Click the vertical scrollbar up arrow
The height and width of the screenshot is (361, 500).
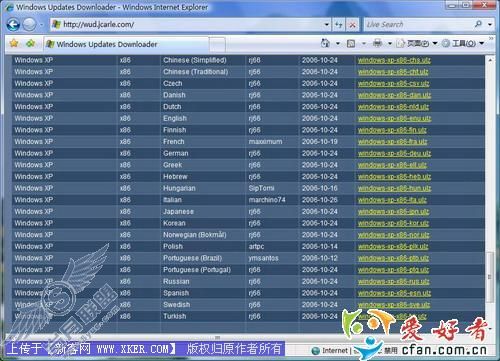point(490,60)
